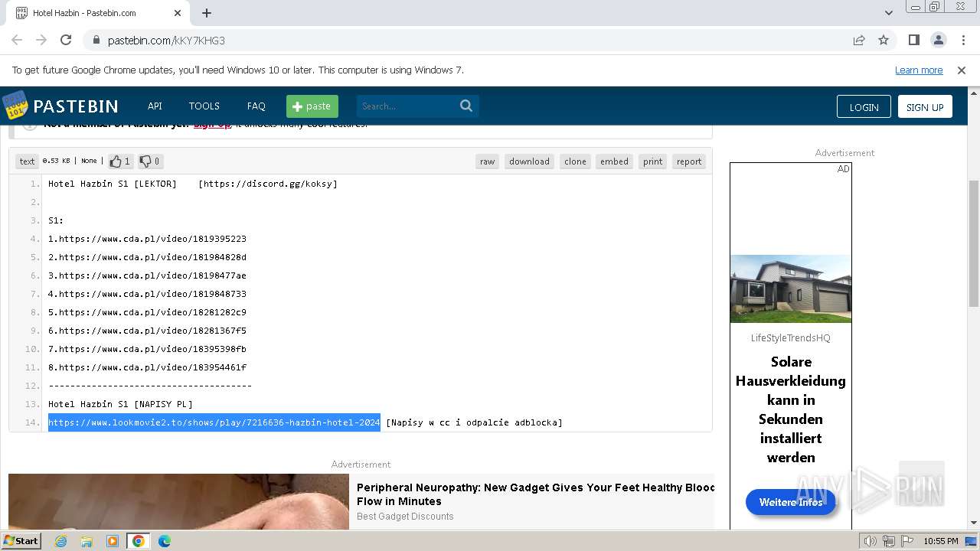This screenshot has height=551, width=980.
Task: Click the padlock site info icon
Action: (96, 40)
